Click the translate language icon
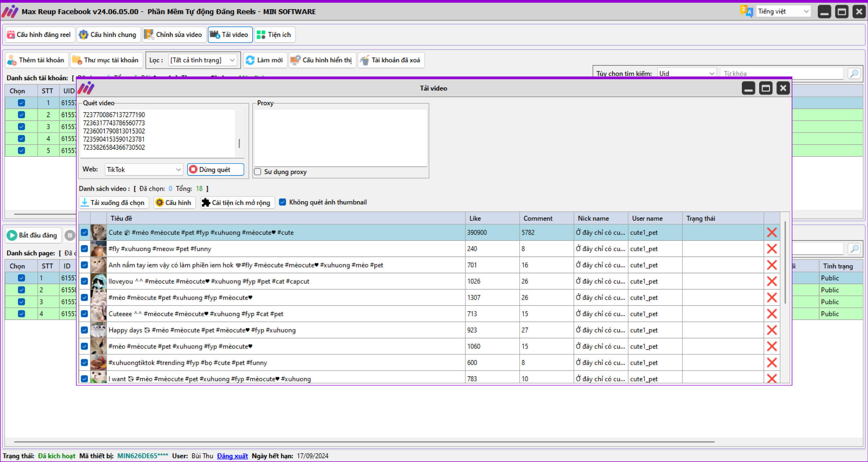Screen dimensions: 868x462 [x=746, y=11]
